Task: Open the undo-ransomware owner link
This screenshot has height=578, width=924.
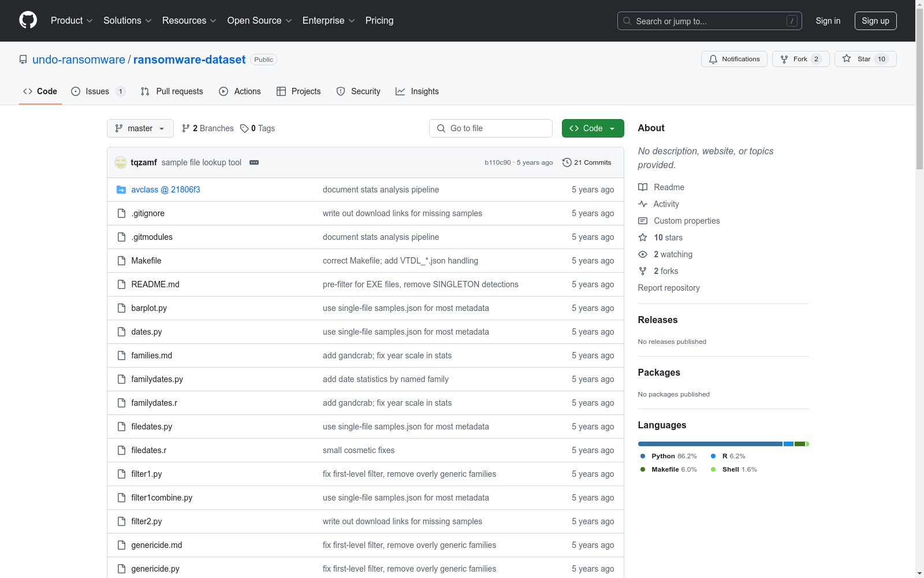Action: (x=79, y=60)
